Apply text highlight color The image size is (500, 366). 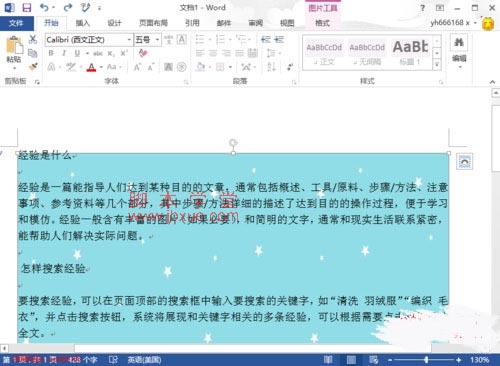coord(70,67)
